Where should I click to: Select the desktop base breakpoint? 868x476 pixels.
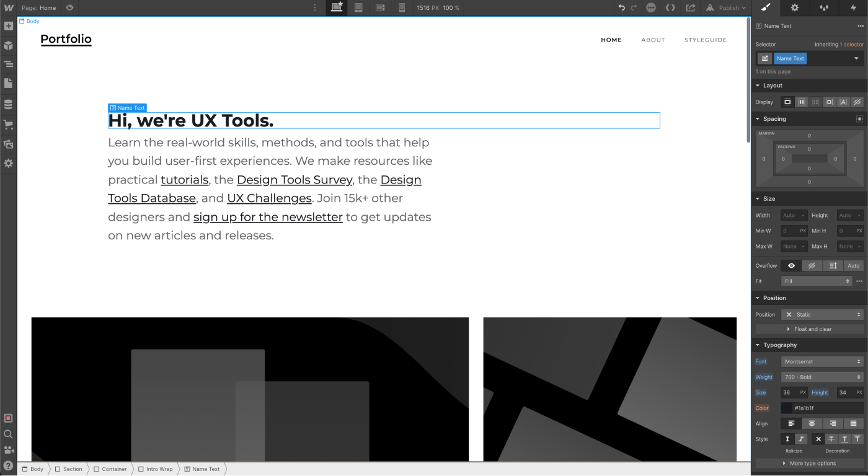pyautogui.click(x=337, y=7)
